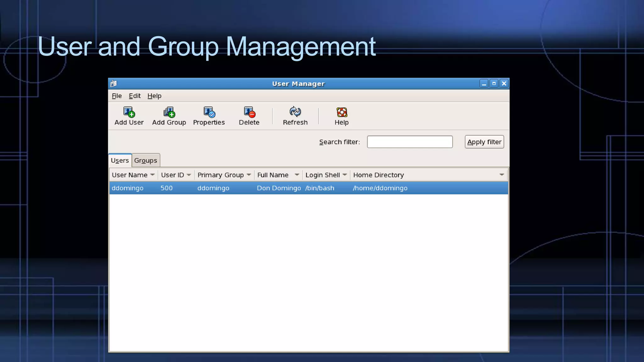The image size is (644, 362).
Task: Click the User Manager title bar icon
Action: click(114, 84)
